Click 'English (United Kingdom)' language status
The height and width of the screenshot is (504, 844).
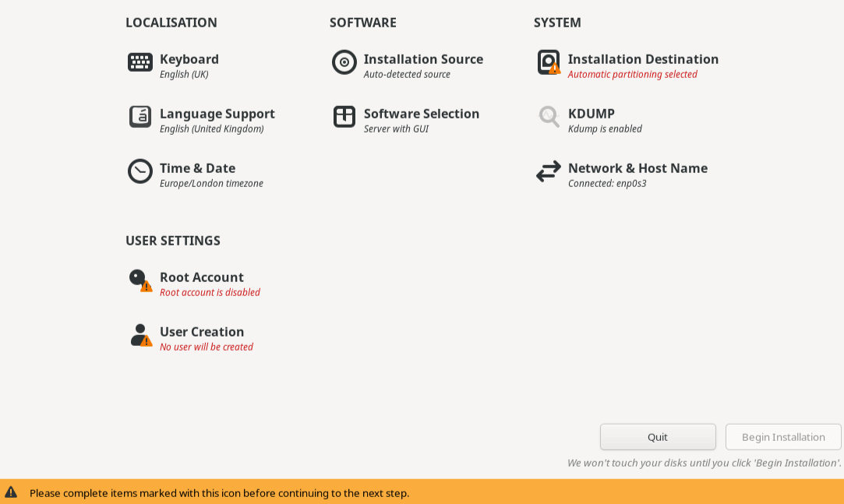211,129
